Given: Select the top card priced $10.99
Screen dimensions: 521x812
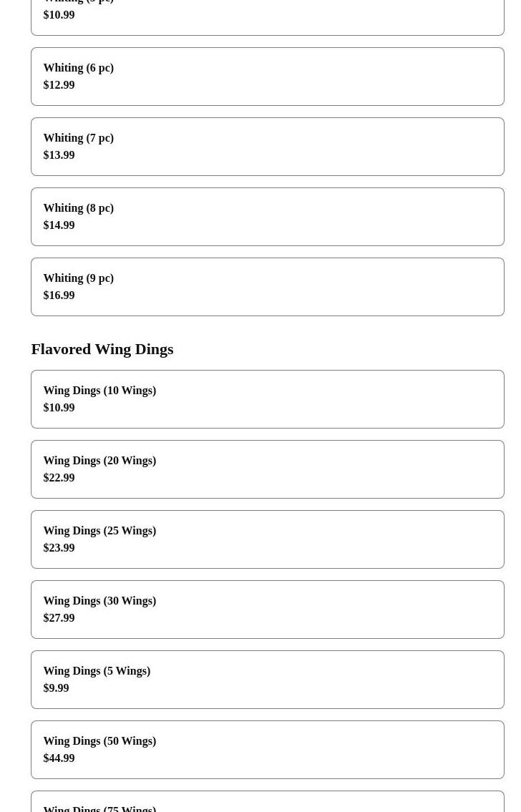Looking at the screenshot, I should [x=267, y=16].
